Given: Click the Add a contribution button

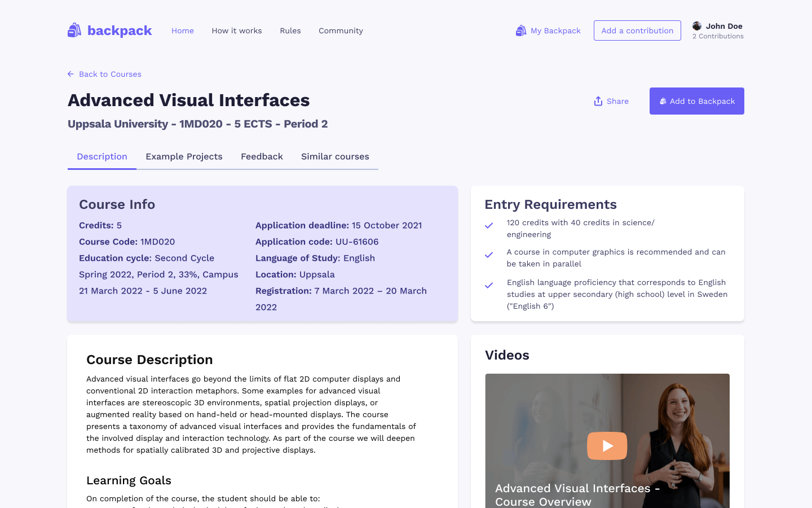Looking at the screenshot, I should 637,30.
